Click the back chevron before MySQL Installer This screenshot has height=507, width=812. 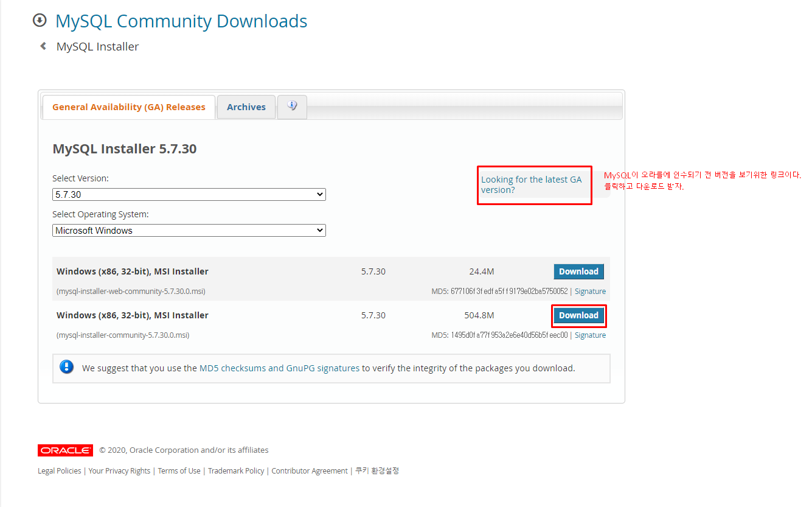[x=43, y=46]
